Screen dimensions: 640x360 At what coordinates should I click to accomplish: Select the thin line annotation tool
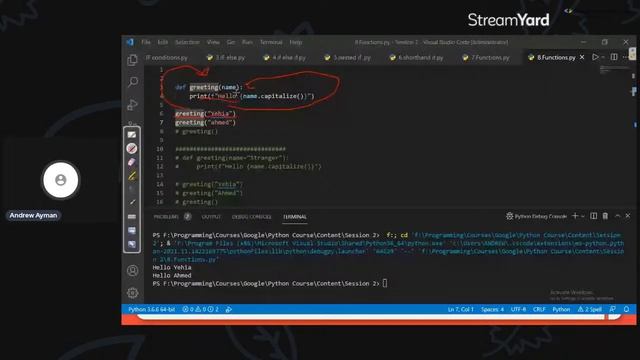point(132,202)
